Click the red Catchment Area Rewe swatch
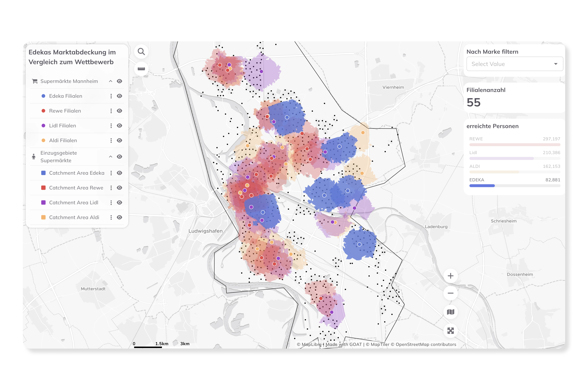The height and width of the screenshot is (390, 588). tap(43, 188)
